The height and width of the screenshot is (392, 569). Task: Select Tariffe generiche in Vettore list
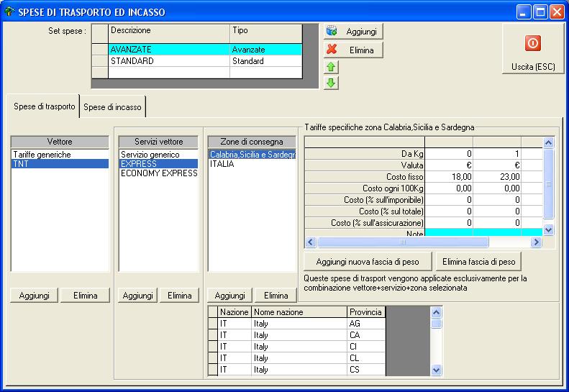60,155
